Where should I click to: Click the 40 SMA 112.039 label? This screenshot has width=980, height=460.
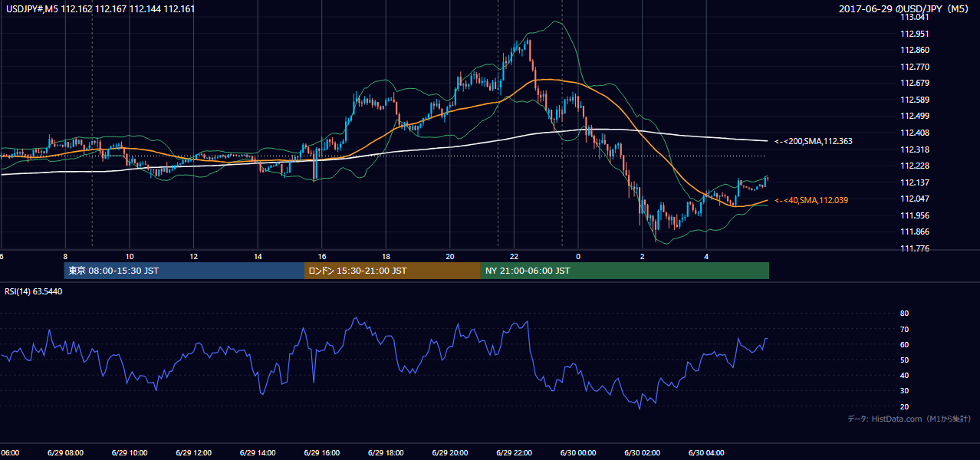coord(811,200)
